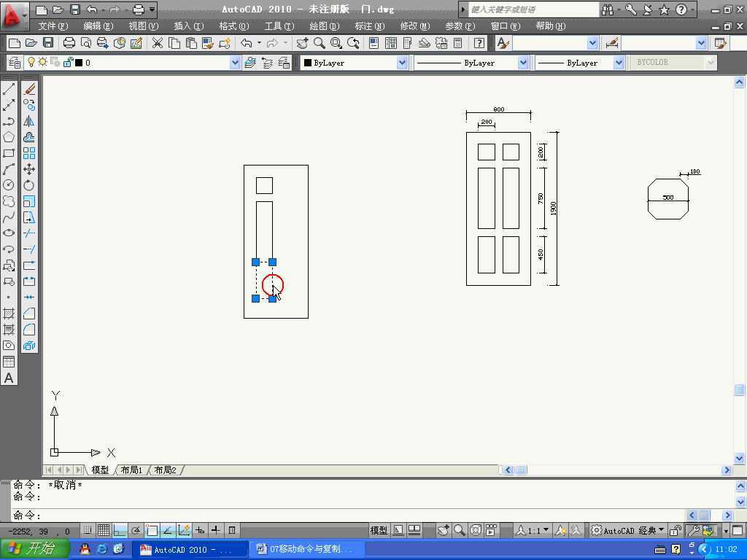The image size is (747, 560).
Task: Open AutoCAD 2010 taskbar button
Action: [188, 550]
